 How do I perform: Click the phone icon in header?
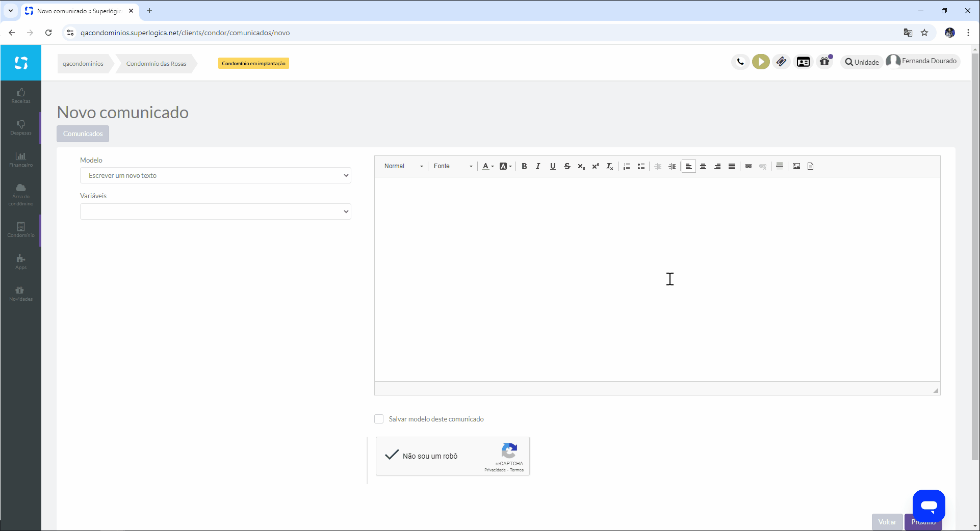tap(740, 62)
